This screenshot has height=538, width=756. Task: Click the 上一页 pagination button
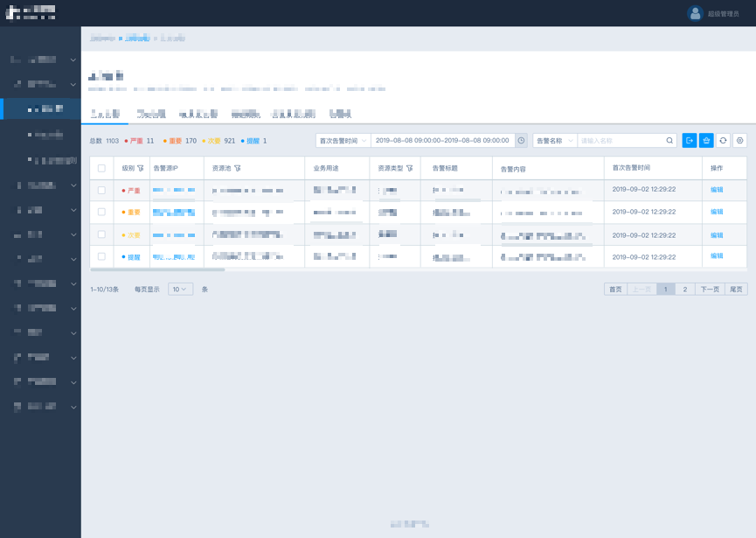pos(642,289)
